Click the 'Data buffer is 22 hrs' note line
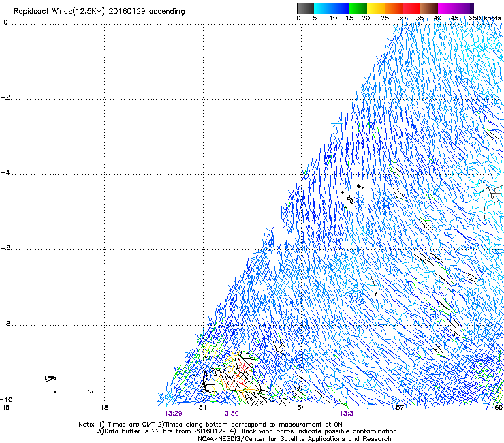The height and width of the screenshot is (443, 504). coord(247,431)
